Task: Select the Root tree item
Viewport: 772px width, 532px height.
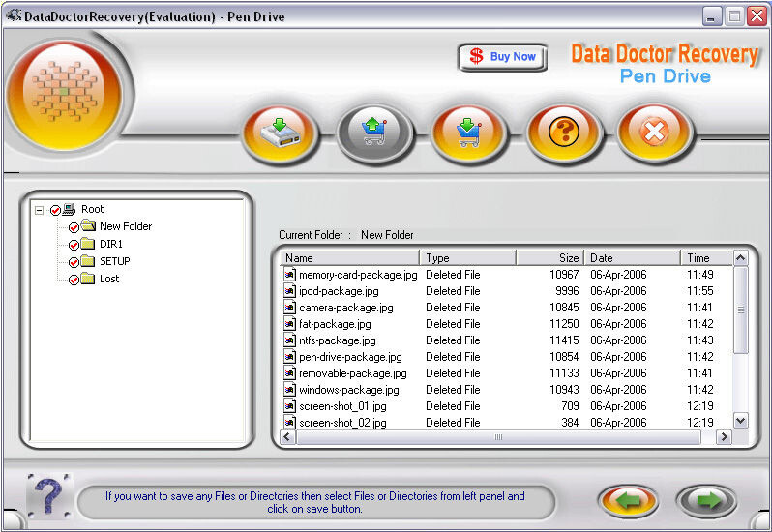Action: click(x=93, y=209)
